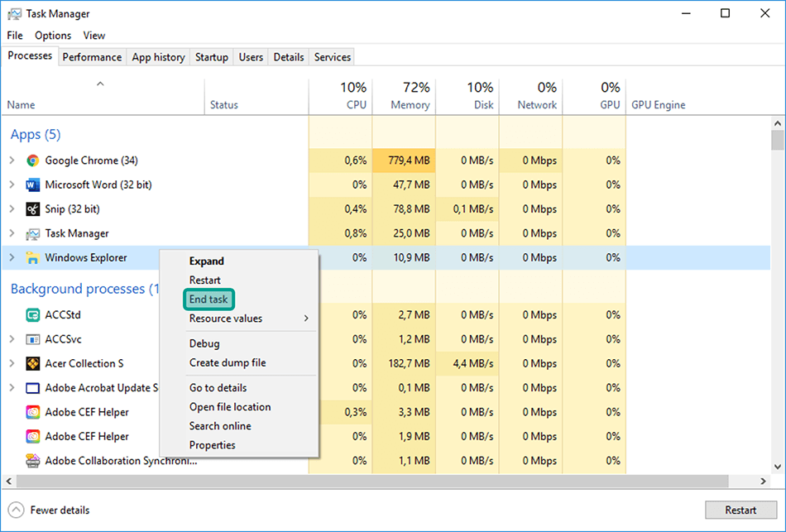Viewport: 786px width, 532px height.
Task: Switch to the Services tab
Action: coord(333,57)
